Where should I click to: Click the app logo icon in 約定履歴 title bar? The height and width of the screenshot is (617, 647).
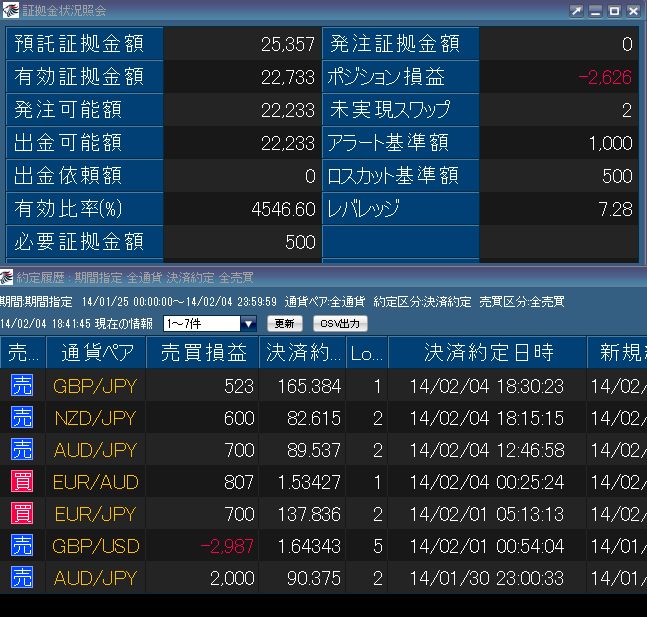coord(7,277)
